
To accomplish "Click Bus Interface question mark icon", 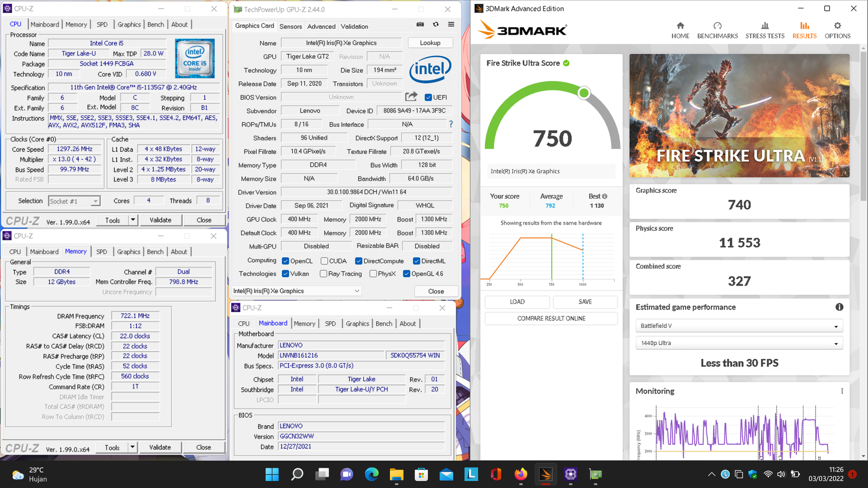I will coord(451,124).
